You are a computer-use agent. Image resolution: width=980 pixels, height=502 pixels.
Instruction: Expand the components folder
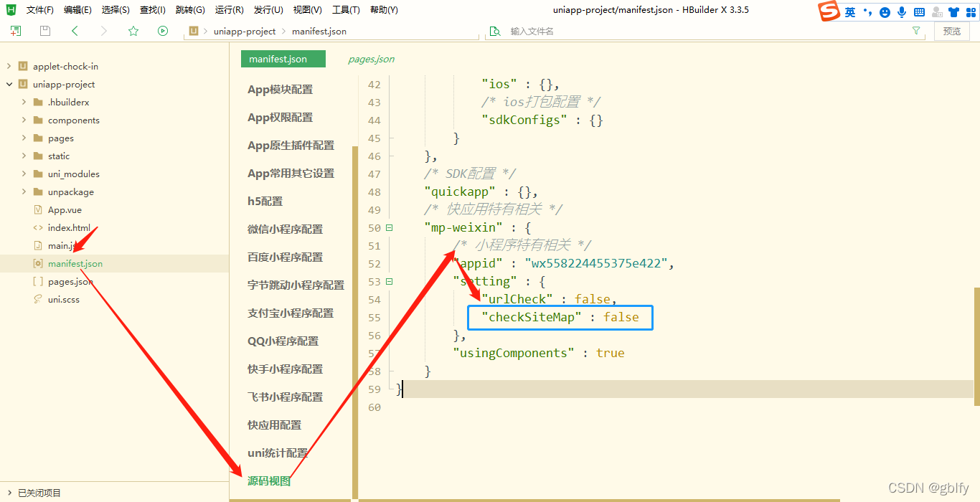point(24,120)
